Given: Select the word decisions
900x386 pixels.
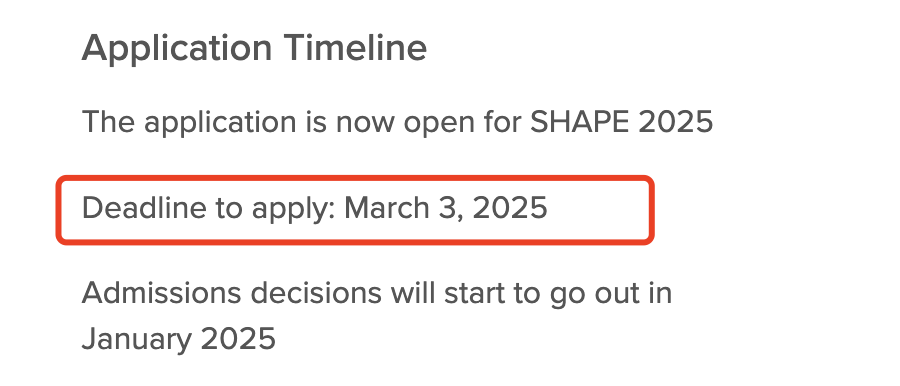Looking at the screenshot, I should coord(316,294).
